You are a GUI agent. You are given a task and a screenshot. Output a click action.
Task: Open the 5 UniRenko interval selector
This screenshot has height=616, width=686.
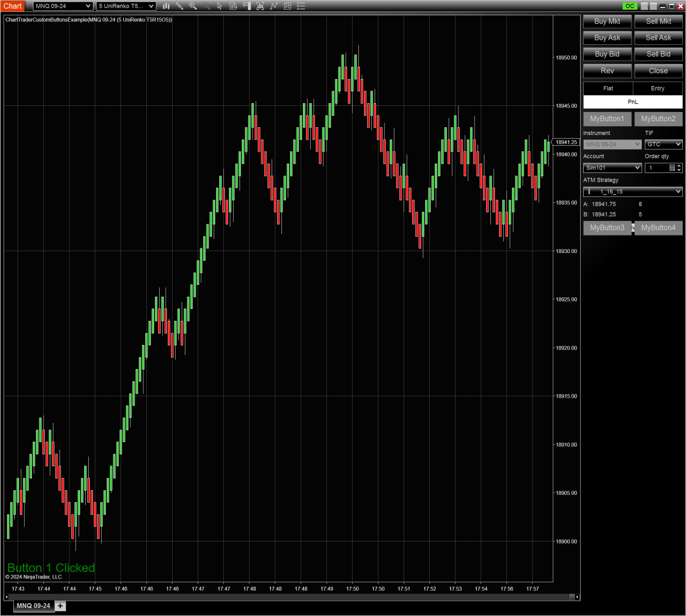pyautogui.click(x=126, y=6)
